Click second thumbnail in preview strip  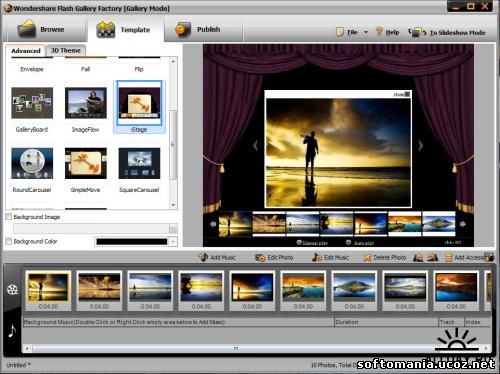(269, 224)
